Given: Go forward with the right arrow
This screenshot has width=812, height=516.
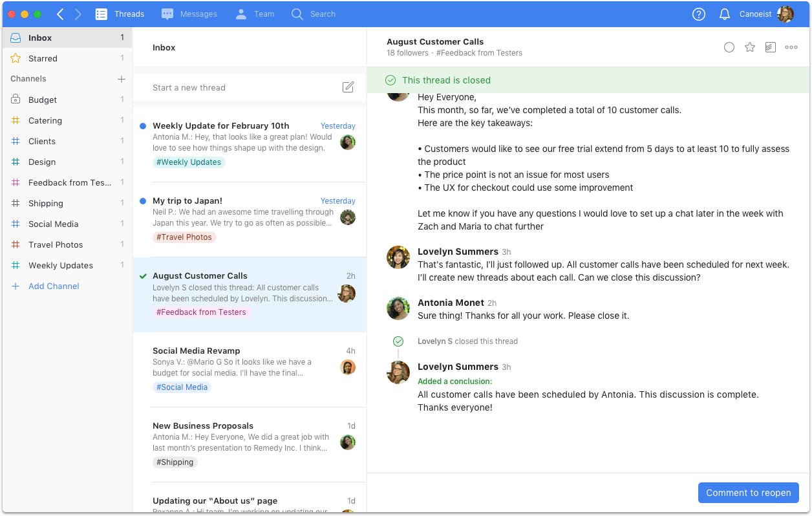Looking at the screenshot, I should click(x=78, y=14).
